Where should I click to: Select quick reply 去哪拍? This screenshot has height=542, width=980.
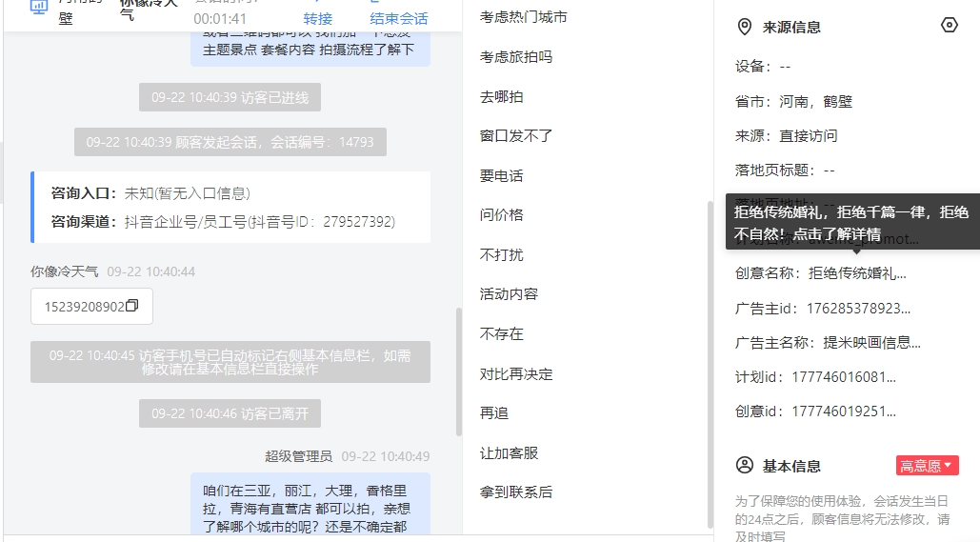(501, 97)
